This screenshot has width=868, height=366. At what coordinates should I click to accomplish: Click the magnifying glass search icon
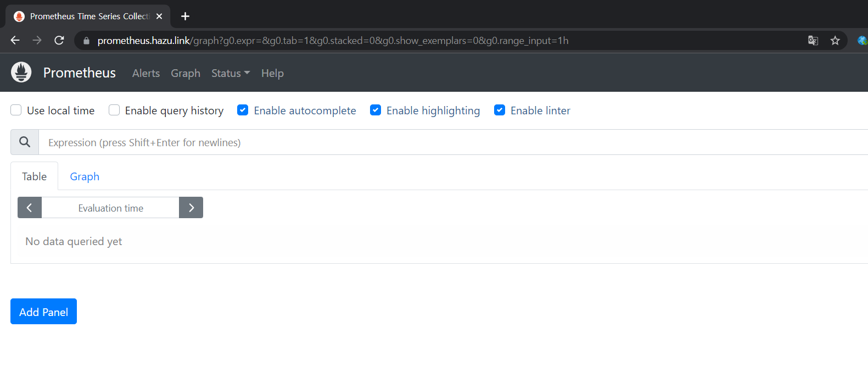(25, 142)
